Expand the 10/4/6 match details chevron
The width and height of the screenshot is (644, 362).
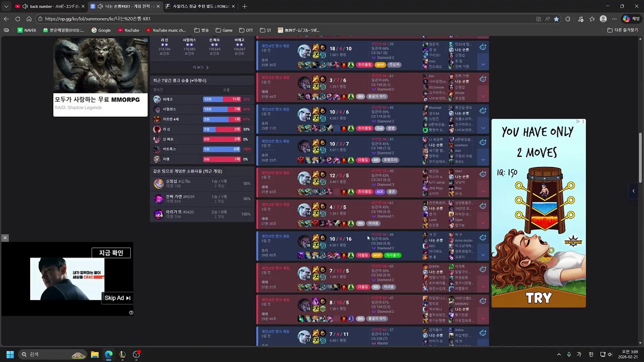(483, 128)
